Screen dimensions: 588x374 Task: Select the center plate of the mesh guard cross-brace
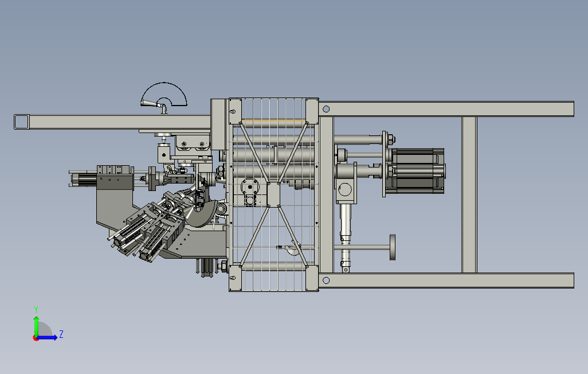(273, 195)
